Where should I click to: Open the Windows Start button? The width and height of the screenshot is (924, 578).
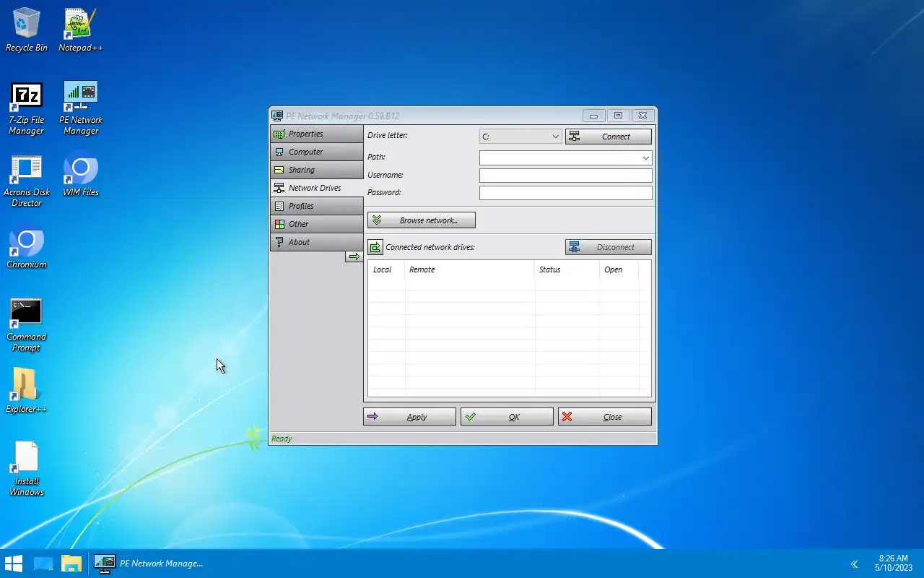(x=14, y=564)
